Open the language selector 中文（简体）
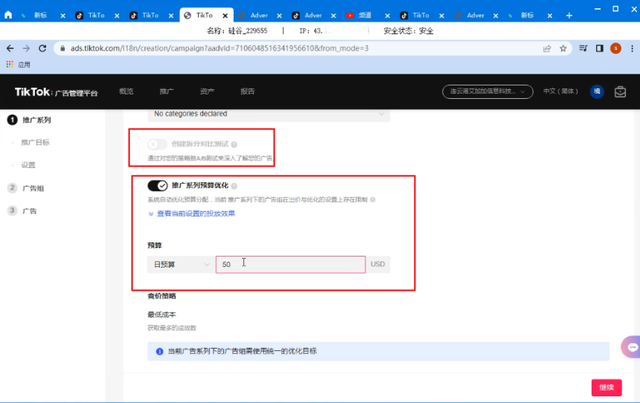The width and height of the screenshot is (640, 403). pyautogui.click(x=560, y=91)
